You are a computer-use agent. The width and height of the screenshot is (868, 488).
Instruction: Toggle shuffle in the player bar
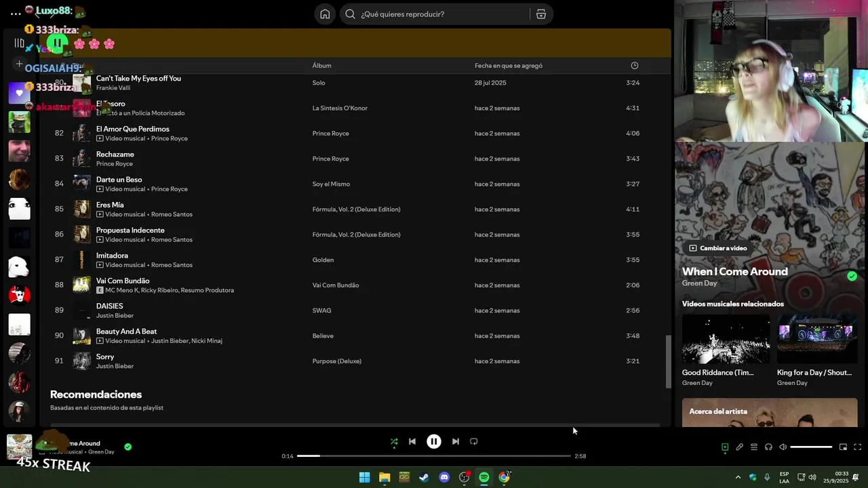394,441
